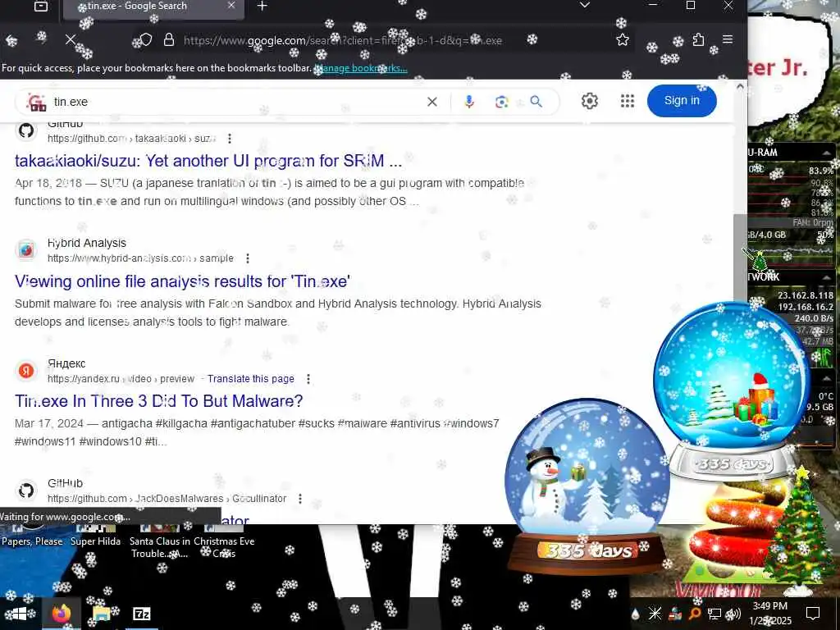Select Super Hilda desktop shortcut
This screenshot has width=840, height=630.
click(95, 537)
